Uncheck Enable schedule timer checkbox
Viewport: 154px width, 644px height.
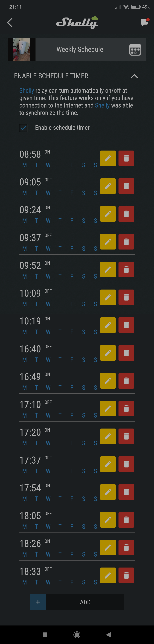coord(23,128)
